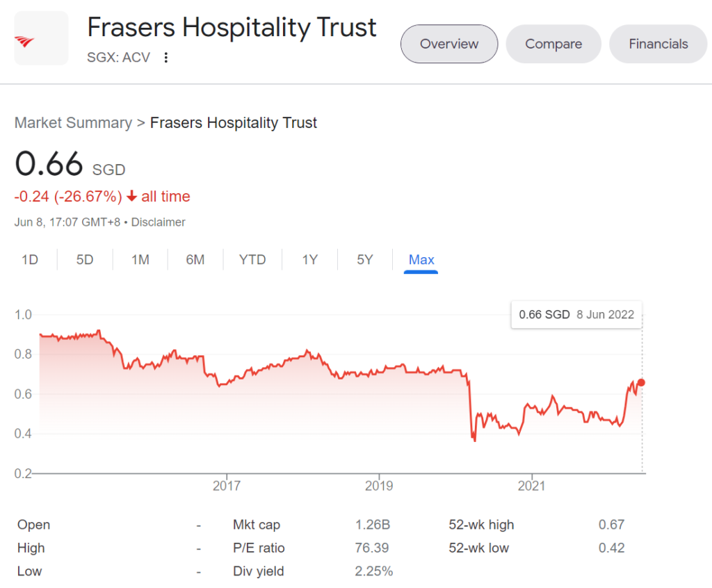Show the 1M time range

coord(140,260)
